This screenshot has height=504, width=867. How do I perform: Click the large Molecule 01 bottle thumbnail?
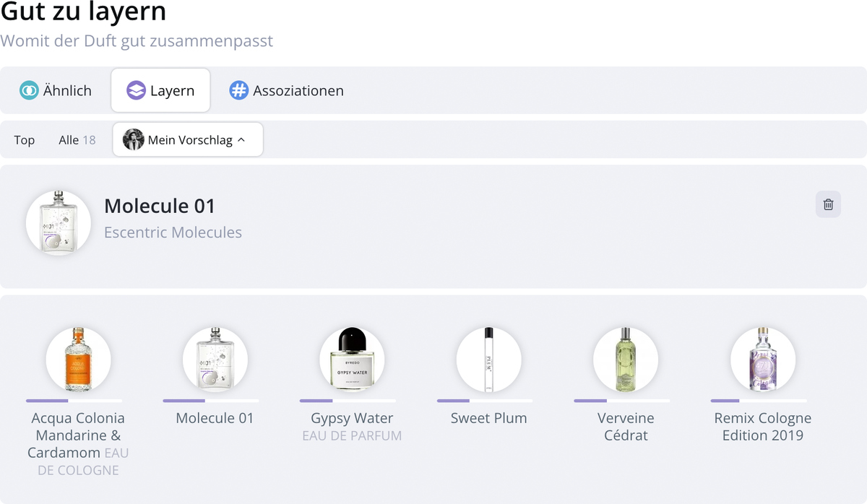(x=59, y=223)
